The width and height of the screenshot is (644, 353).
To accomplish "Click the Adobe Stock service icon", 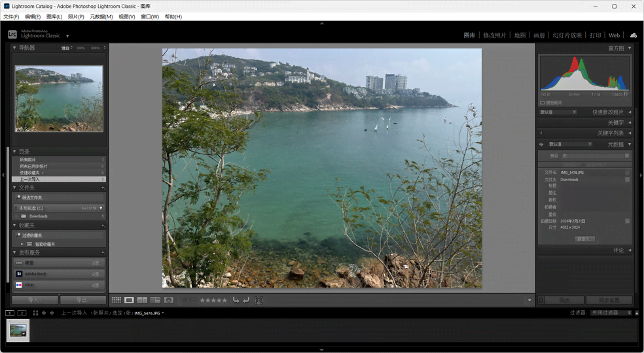I will coord(19,274).
